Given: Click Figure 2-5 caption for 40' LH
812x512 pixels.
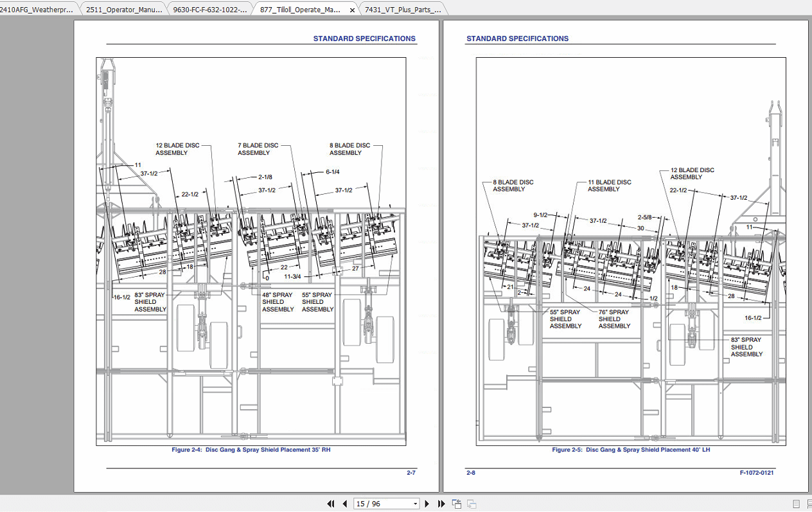Looking at the screenshot, I should (x=631, y=450).
